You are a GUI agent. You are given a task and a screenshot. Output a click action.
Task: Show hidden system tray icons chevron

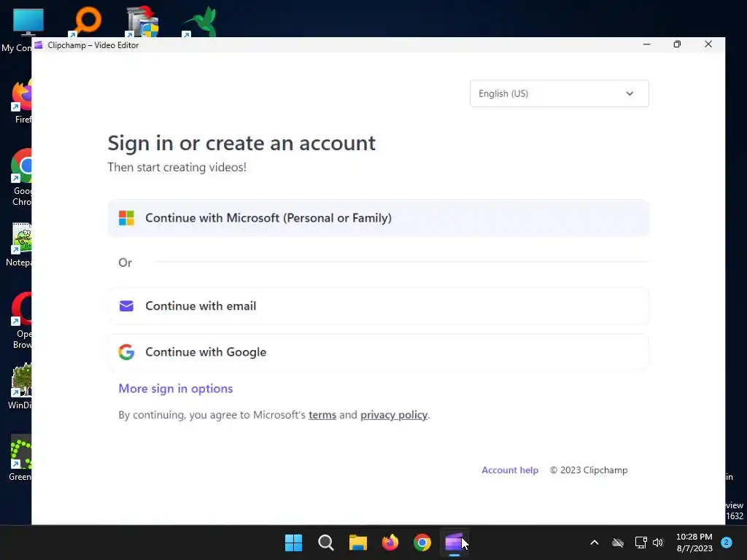tap(594, 542)
